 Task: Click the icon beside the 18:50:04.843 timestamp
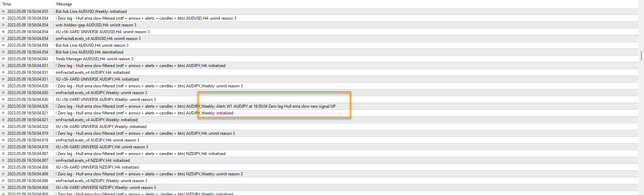[3, 59]
